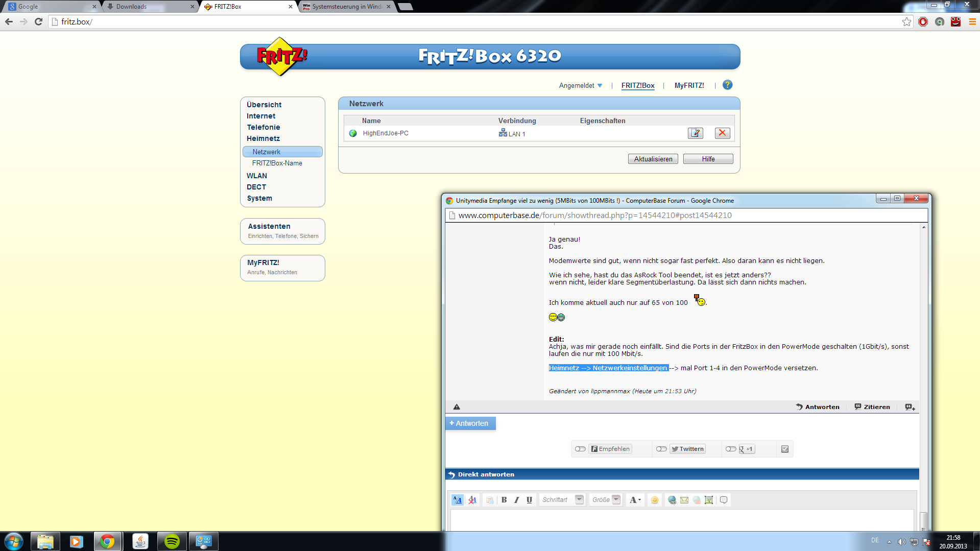
Task: Go back to the previous page
Action: pyautogui.click(x=9, y=22)
